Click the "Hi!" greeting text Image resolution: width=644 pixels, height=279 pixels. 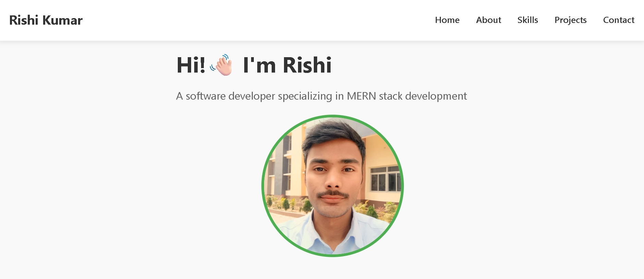click(x=191, y=65)
